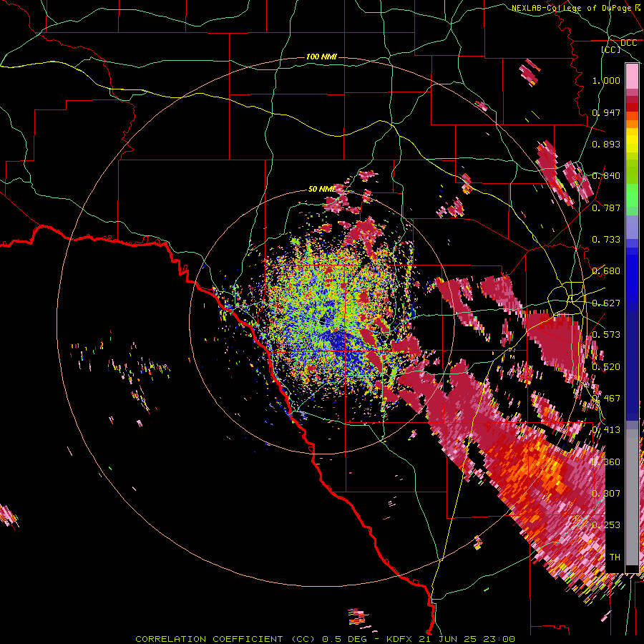Pick the yellow segment of the color bar
The width and height of the screenshot is (644, 644).
(632, 141)
